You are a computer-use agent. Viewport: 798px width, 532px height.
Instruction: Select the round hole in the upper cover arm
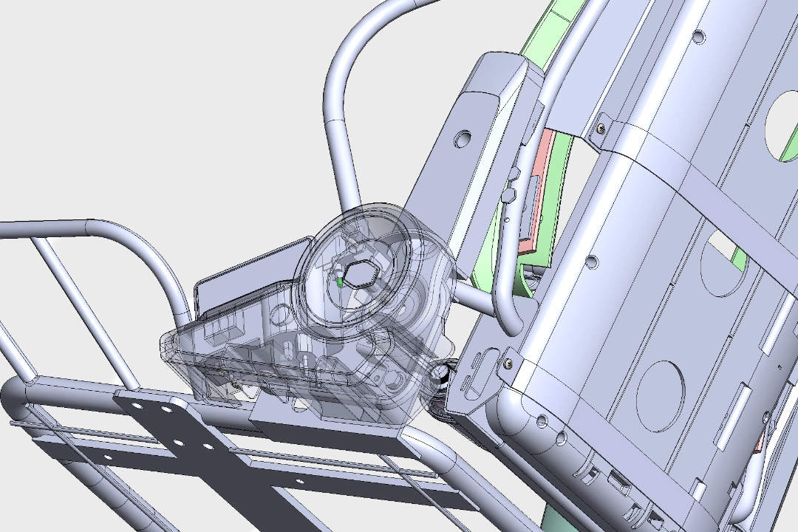463,138
